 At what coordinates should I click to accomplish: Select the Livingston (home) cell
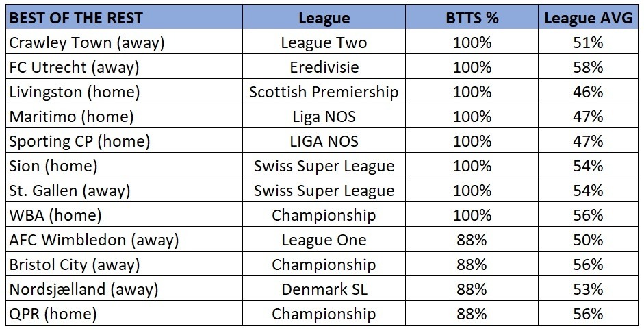pos(124,91)
